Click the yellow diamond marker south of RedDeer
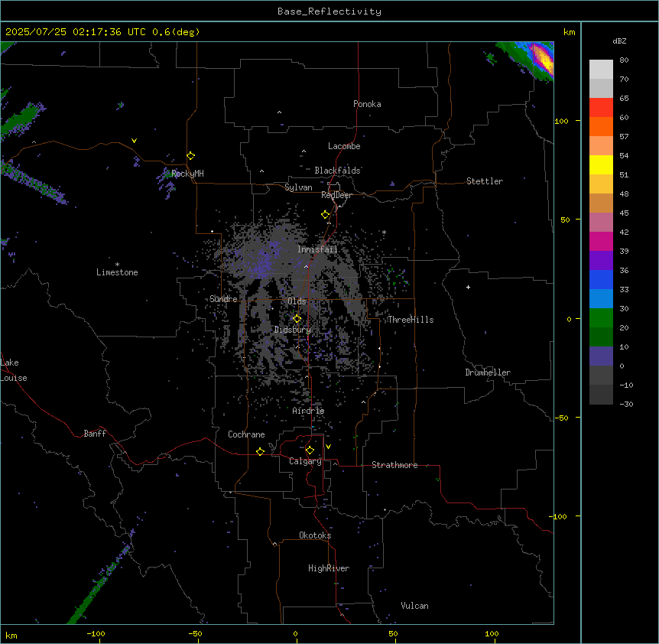The height and width of the screenshot is (644, 659). [x=326, y=215]
